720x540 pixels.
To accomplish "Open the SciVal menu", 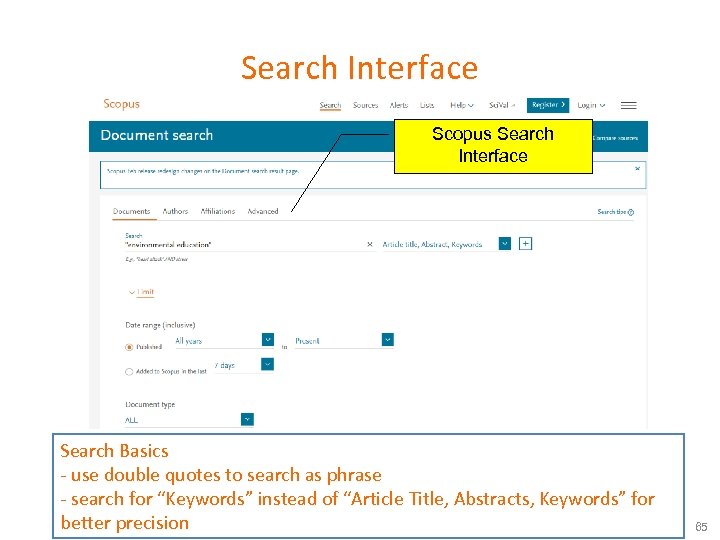I will point(502,105).
